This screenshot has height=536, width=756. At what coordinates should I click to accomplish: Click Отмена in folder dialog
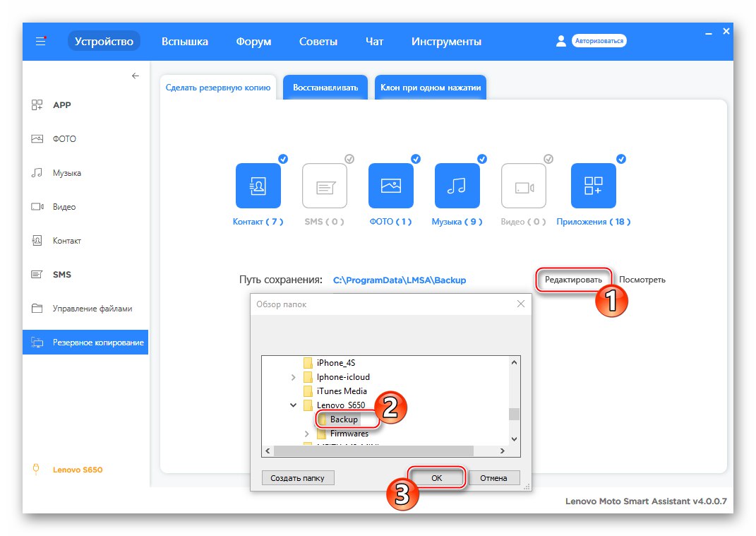(493, 478)
